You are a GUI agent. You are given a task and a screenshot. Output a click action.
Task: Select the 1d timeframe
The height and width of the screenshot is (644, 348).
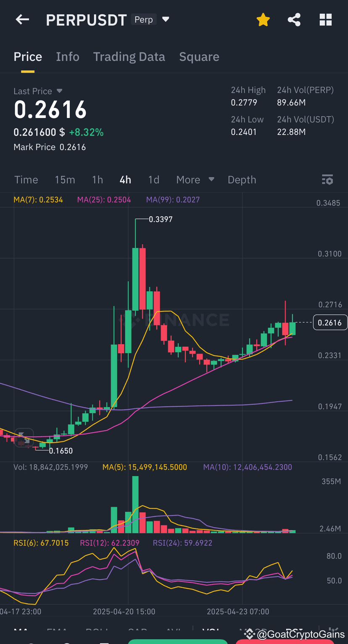coord(153,179)
